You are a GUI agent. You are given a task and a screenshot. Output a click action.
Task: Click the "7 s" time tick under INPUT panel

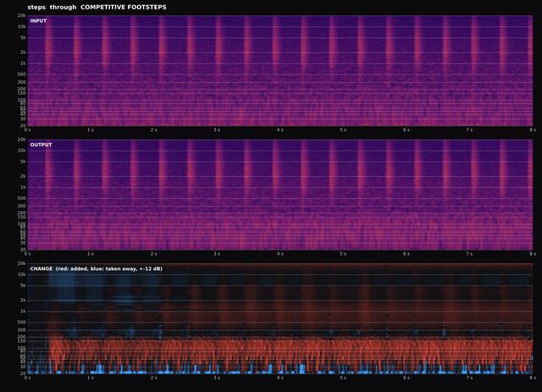(469, 130)
